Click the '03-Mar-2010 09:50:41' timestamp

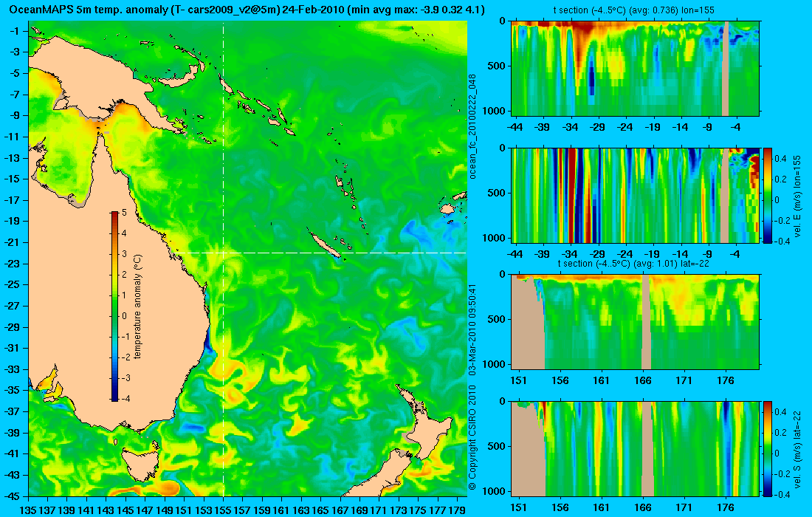(472, 329)
